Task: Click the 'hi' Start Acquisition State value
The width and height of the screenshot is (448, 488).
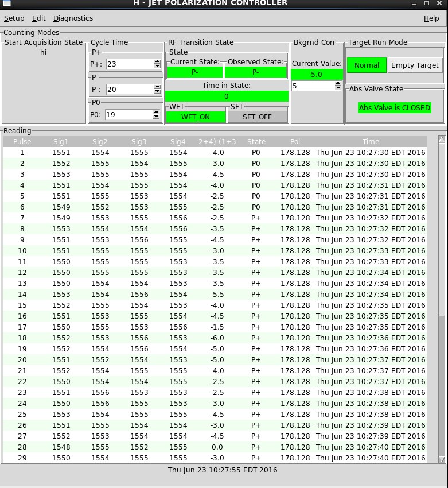Action: pos(43,53)
